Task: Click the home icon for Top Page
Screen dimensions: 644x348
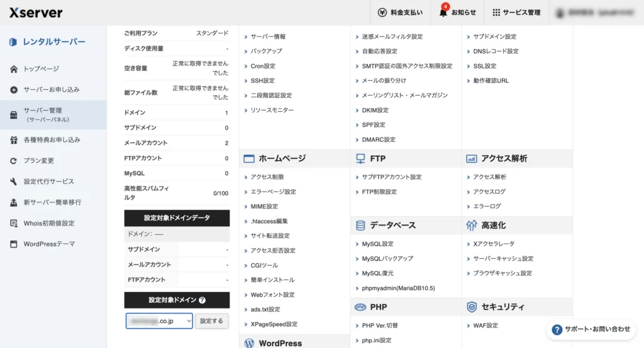Action: pos(13,68)
